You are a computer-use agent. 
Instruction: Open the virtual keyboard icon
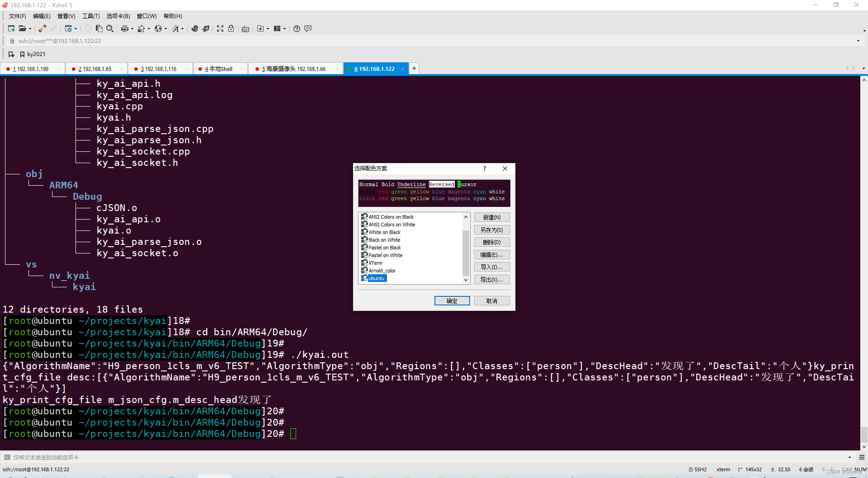(x=245, y=28)
